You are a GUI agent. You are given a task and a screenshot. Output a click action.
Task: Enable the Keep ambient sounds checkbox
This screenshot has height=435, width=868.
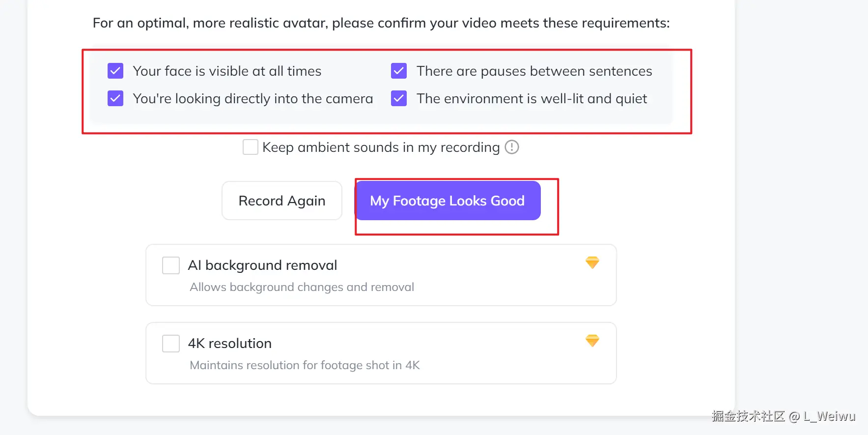point(251,147)
